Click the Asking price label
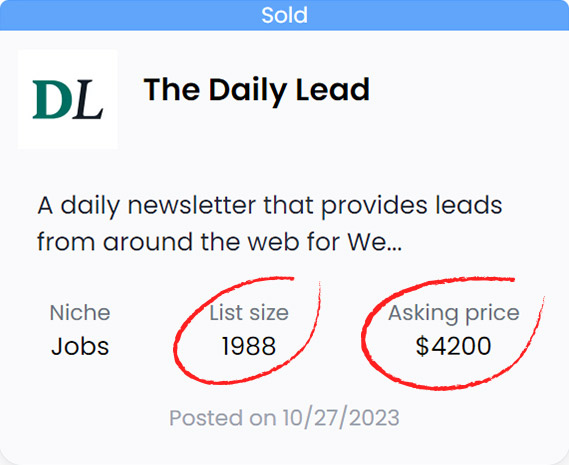 [454, 313]
